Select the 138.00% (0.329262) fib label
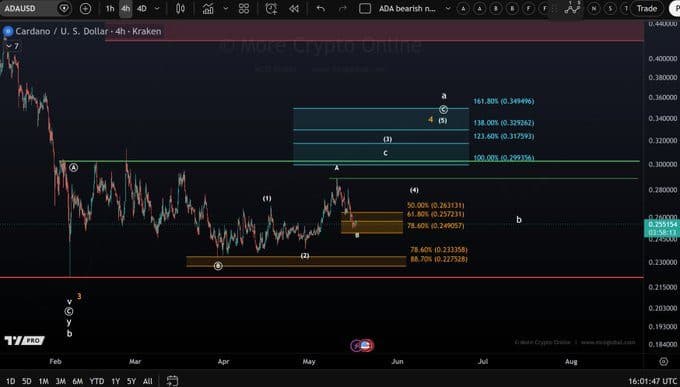The width and height of the screenshot is (680, 387). click(x=503, y=123)
